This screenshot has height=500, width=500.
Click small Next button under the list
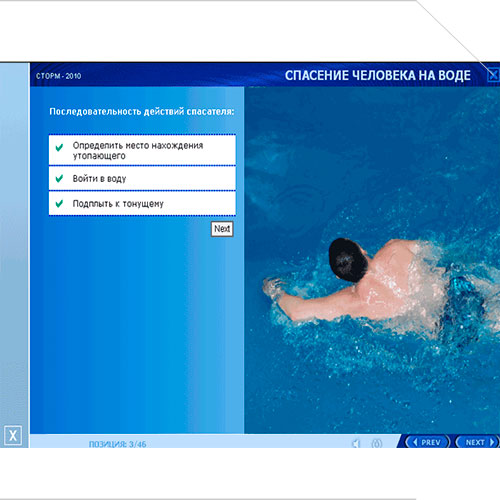pyautogui.click(x=222, y=229)
